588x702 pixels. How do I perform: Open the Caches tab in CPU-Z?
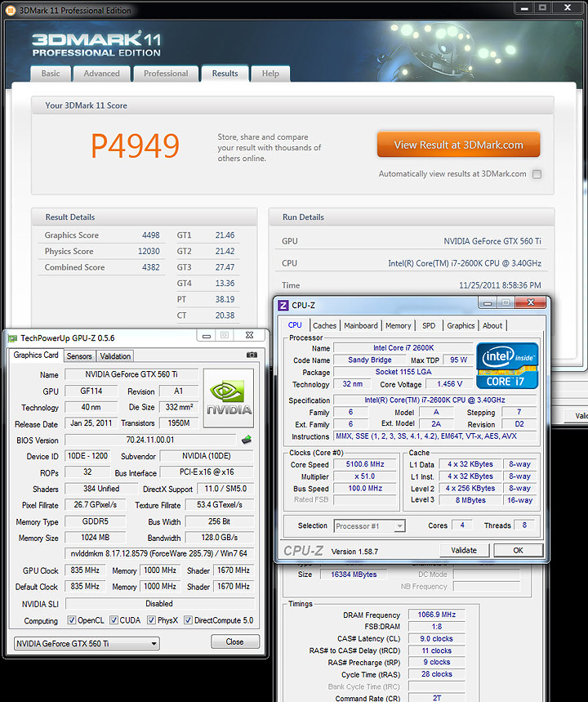(324, 325)
